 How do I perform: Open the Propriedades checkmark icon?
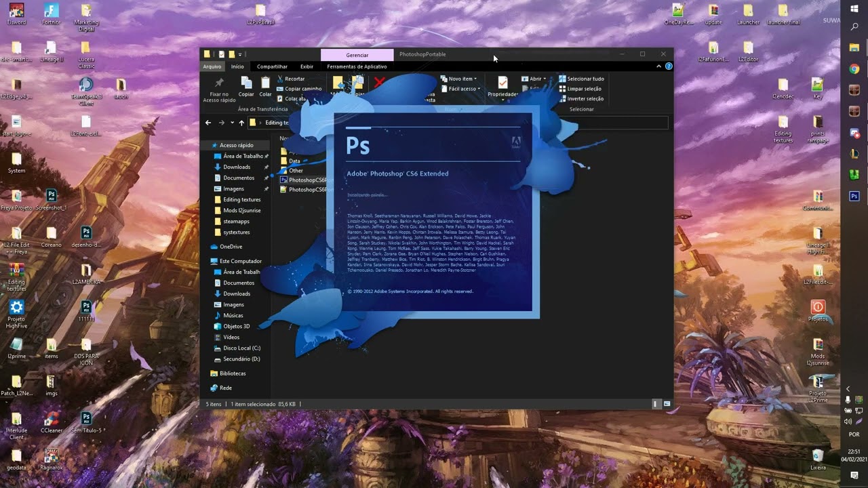point(502,83)
